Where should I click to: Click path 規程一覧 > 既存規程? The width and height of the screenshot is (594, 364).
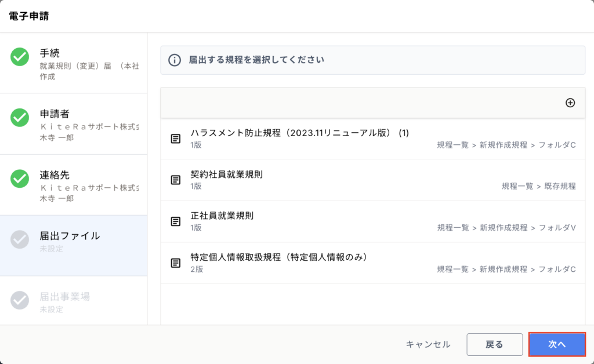tap(538, 186)
